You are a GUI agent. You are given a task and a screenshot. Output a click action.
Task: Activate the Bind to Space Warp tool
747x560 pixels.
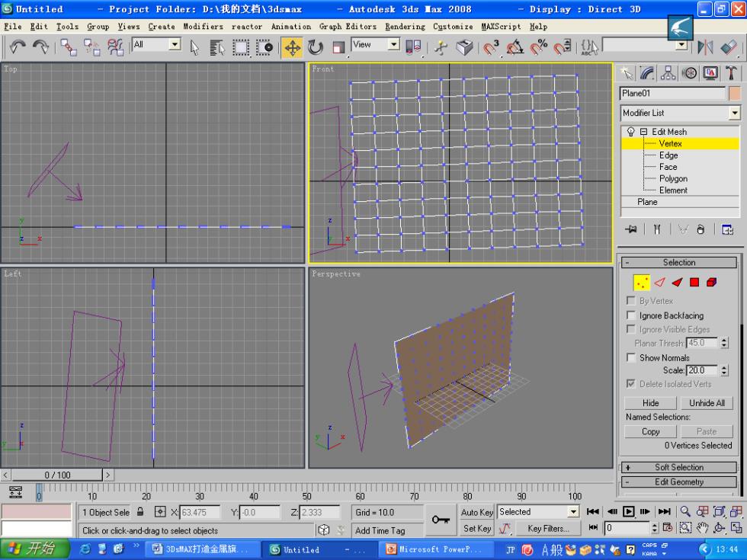115,46
